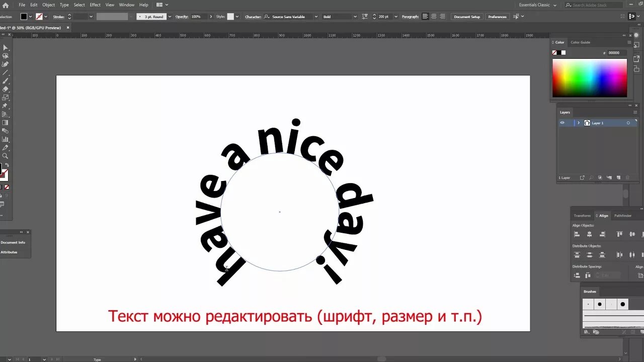Select the Eraser tool

(5, 89)
